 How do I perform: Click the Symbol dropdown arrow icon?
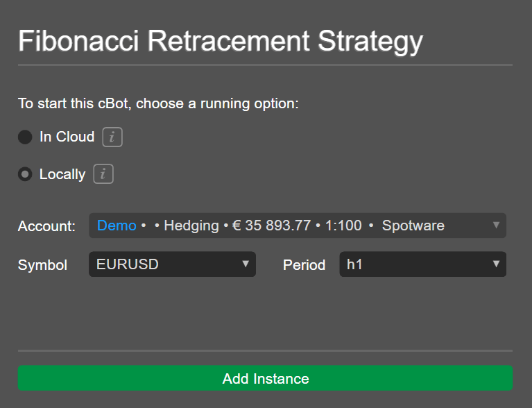click(x=246, y=264)
